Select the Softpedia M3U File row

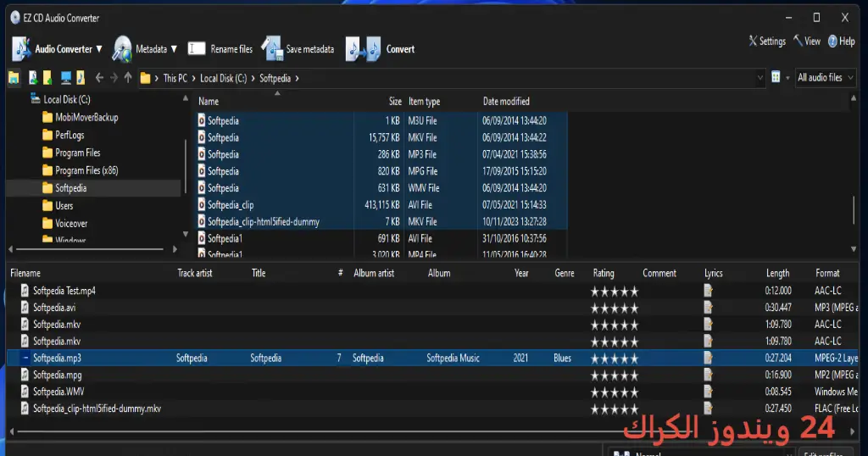[382, 120]
